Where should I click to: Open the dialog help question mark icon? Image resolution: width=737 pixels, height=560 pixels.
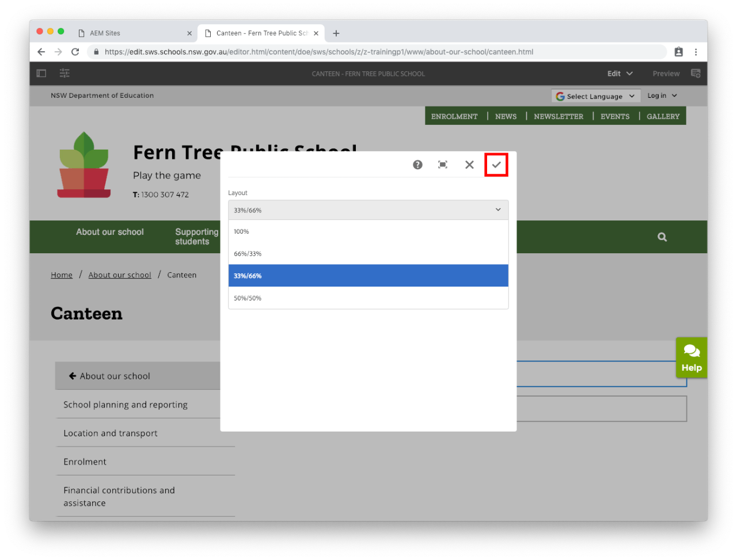[418, 165]
